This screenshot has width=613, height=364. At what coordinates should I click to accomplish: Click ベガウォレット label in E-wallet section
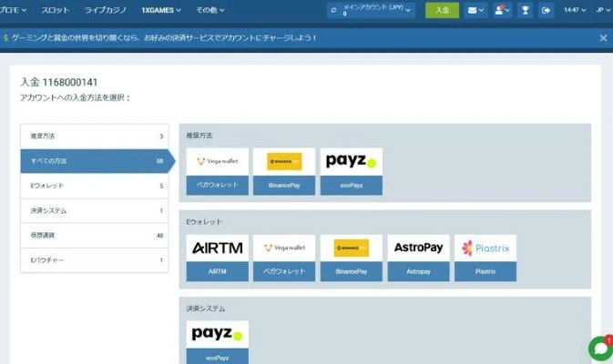coord(284,271)
